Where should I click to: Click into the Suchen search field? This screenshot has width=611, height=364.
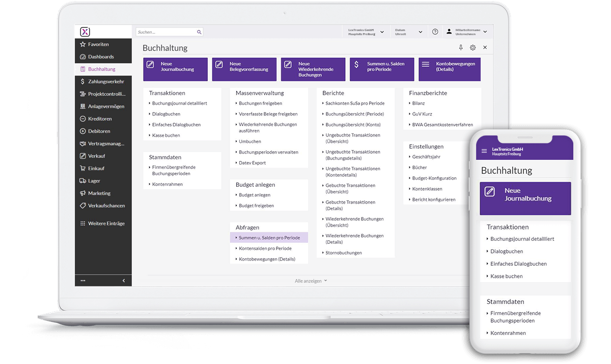pyautogui.click(x=165, y=32)
